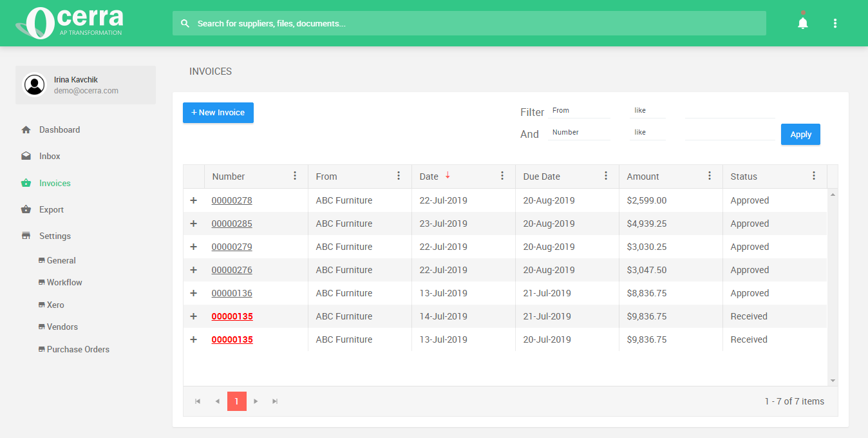
Task: Expand row for invoice 00000278
Action: 193,200
